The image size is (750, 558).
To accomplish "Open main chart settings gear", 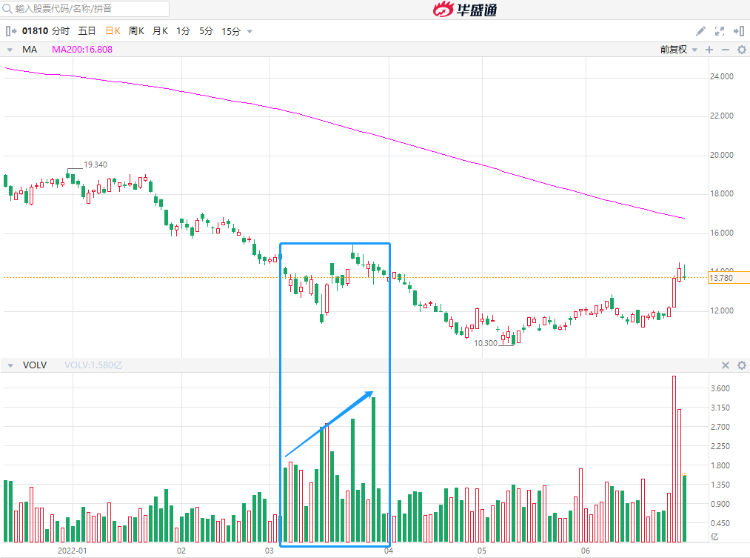I will point(740,49).
